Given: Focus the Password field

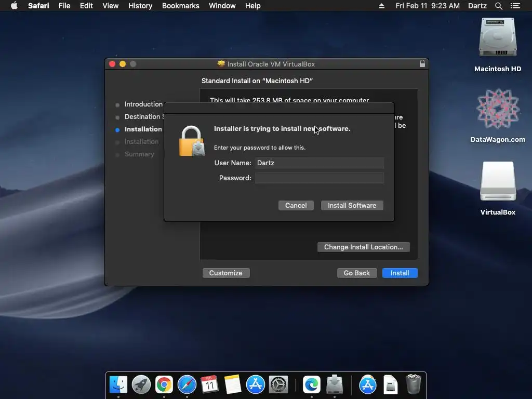Looking at the screenshot, I should point(320,178).
